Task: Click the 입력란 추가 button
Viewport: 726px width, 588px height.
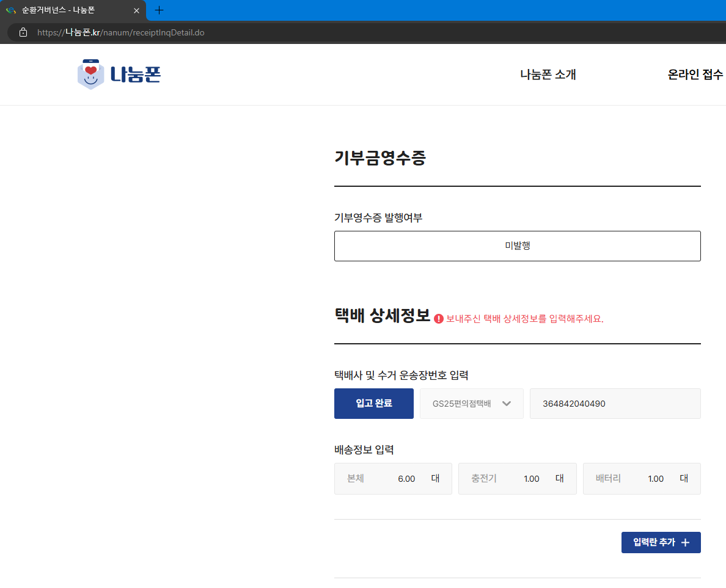Action: pos(661,542)
